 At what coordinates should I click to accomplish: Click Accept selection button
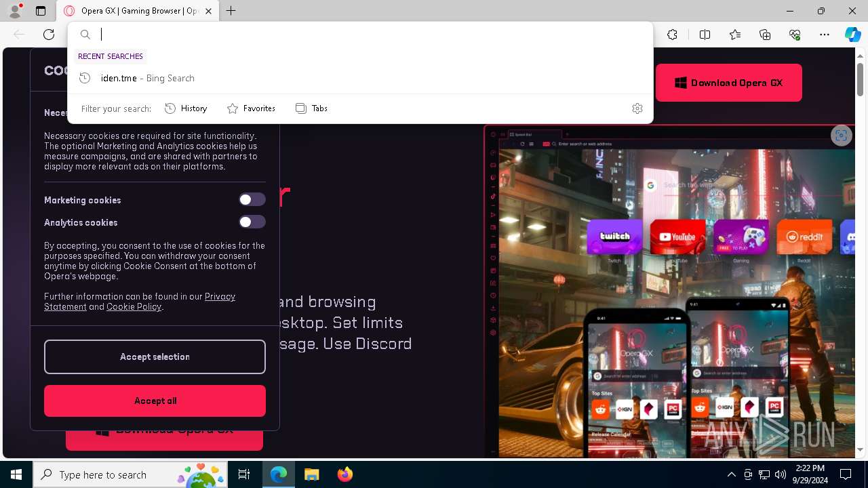coord(155,357)
